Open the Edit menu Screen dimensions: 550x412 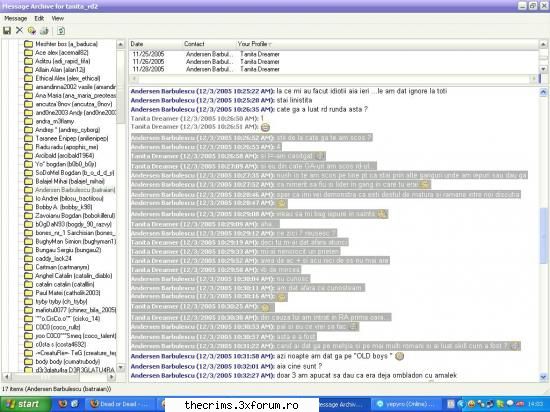click(39, 18)
